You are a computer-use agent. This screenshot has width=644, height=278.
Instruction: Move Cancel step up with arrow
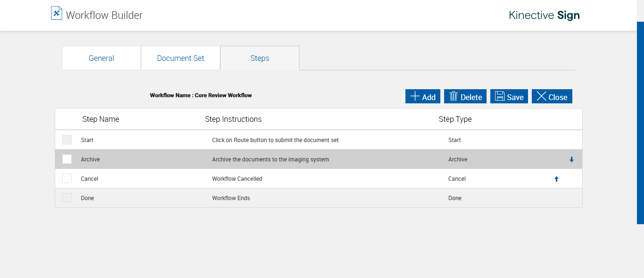[x=556, y=179]
